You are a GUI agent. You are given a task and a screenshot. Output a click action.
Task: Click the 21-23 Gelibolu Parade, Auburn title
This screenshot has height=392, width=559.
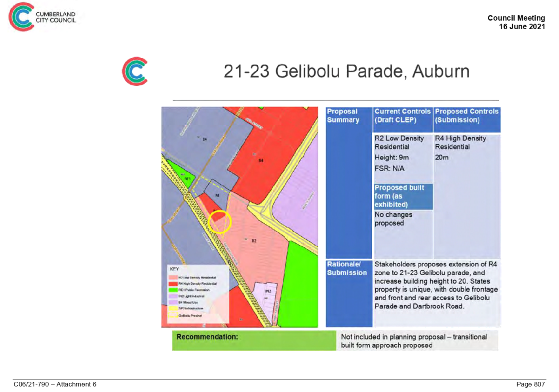[346, 72]
